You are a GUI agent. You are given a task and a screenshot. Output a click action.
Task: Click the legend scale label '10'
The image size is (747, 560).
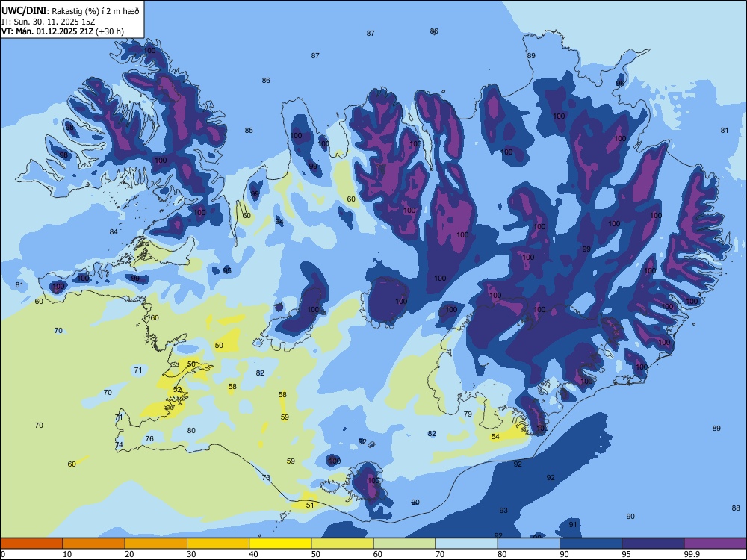tap(67, 554)
